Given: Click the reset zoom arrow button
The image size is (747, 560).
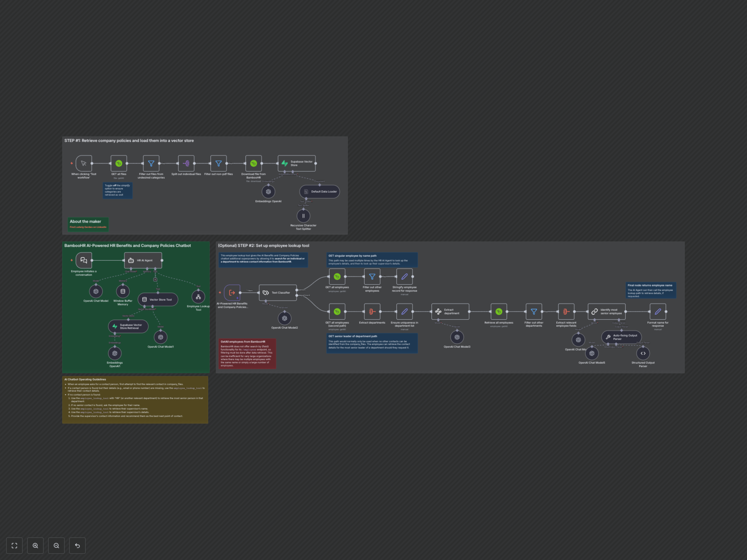Looking at the screenshot, I should click(77, 545).
